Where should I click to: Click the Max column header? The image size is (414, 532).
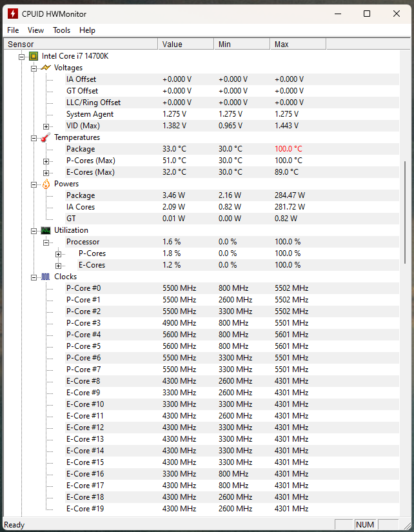coord(297,44)
